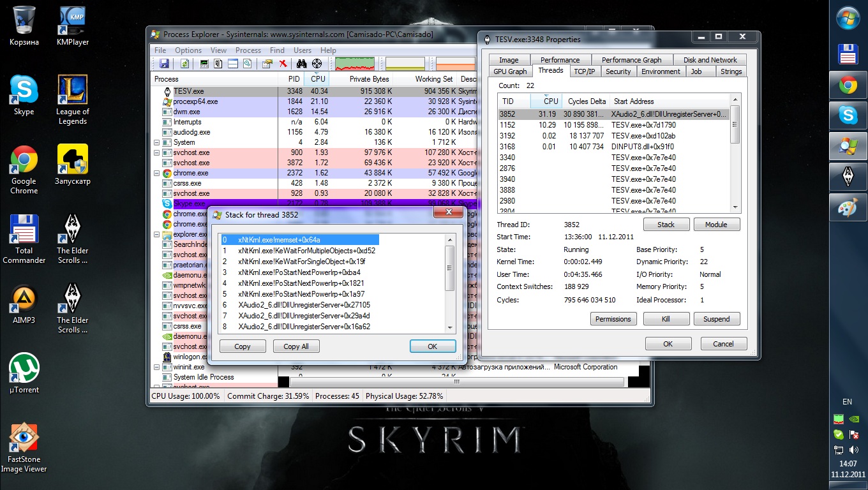
Task: Click the Kill thread button
Action: (666, 319)
